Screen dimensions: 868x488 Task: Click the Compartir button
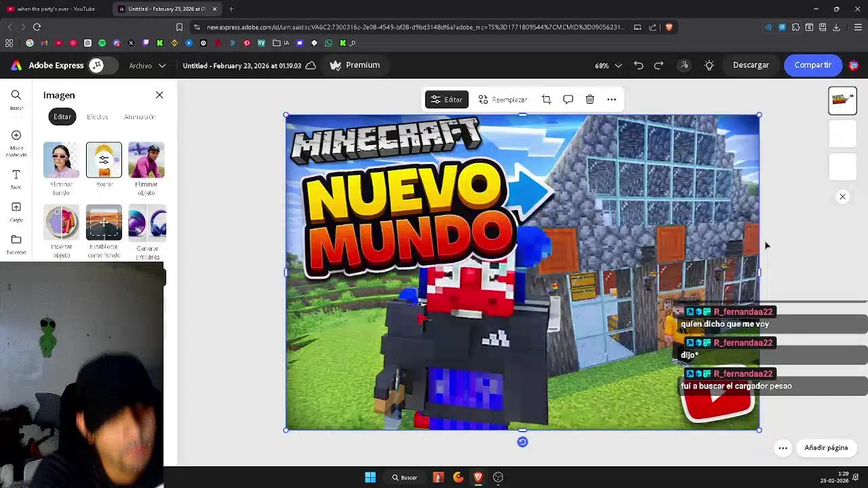[813, 65]
